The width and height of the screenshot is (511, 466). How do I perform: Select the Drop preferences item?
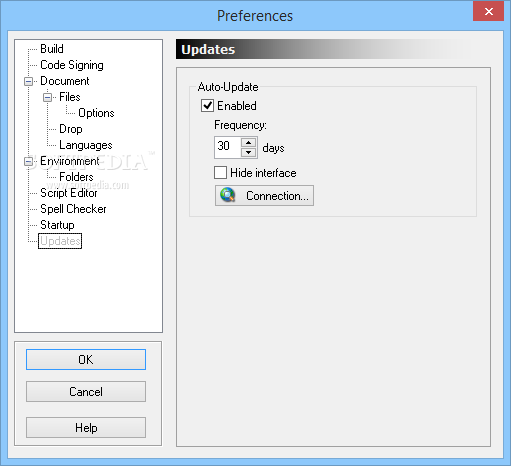click(x=71, y=129)
